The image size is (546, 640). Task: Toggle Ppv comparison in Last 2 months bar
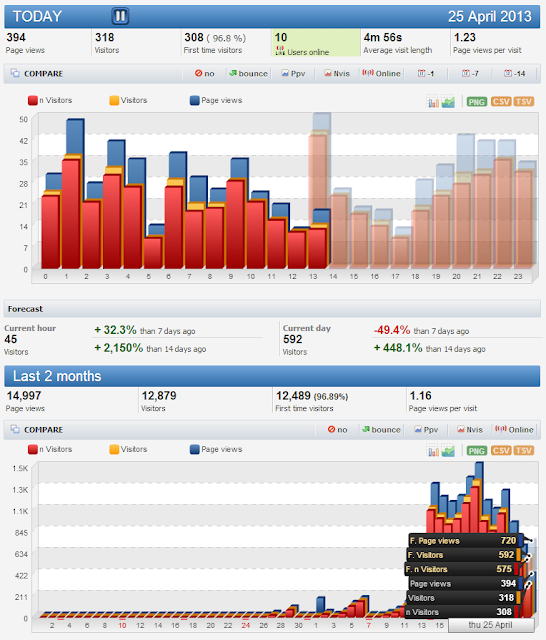click(x=426, y=429)
